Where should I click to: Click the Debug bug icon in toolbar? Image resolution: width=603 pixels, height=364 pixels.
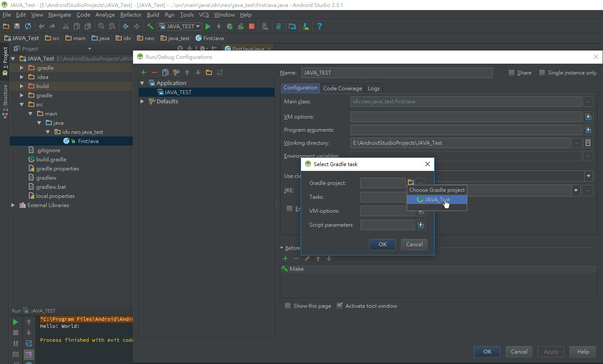click(x=230, y=26)
